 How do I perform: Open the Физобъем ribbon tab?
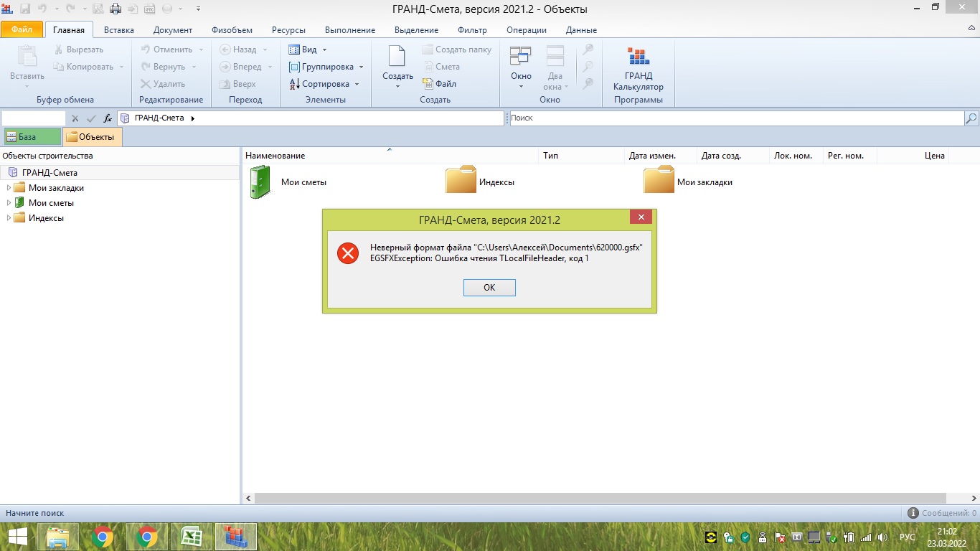coord(232,30)
